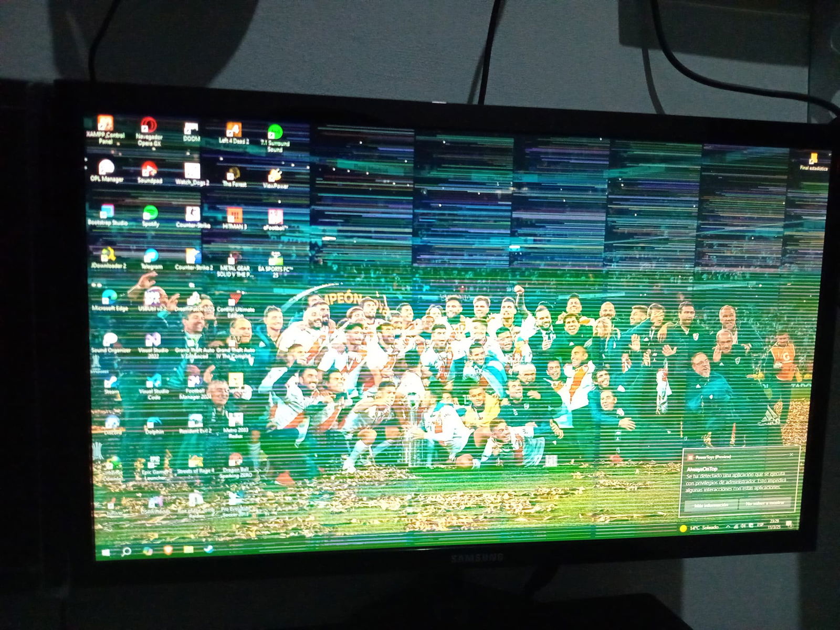Expand hidden system tray icons chevron
Image resolution: width=840 pixels, height=630 pixels.
coord(728,526)
